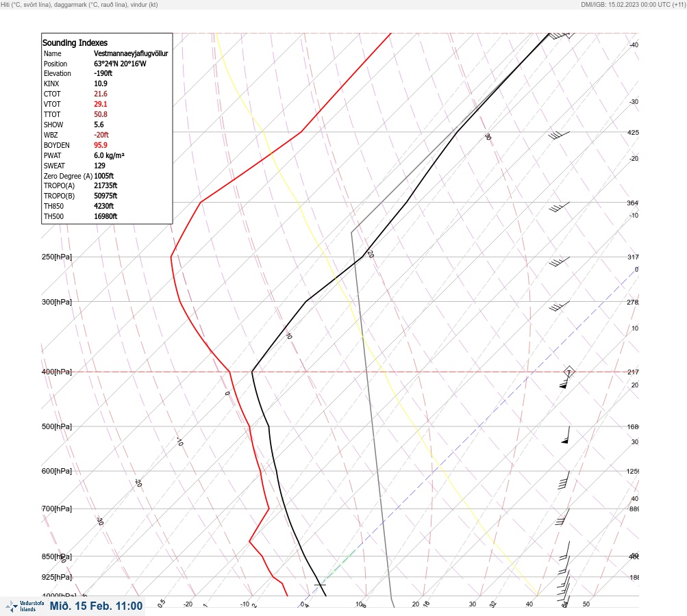
Task: Click the TROPO(B) value 50975ft
Action: pos(105,196)
